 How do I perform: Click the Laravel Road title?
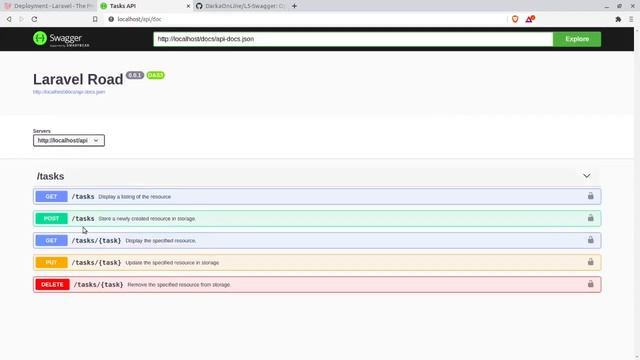(x=78, y=80)
